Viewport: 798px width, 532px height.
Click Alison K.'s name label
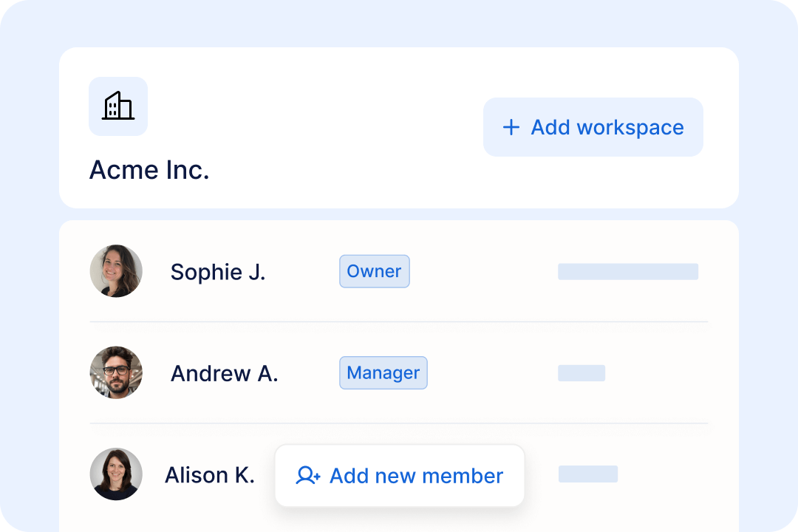210,474
